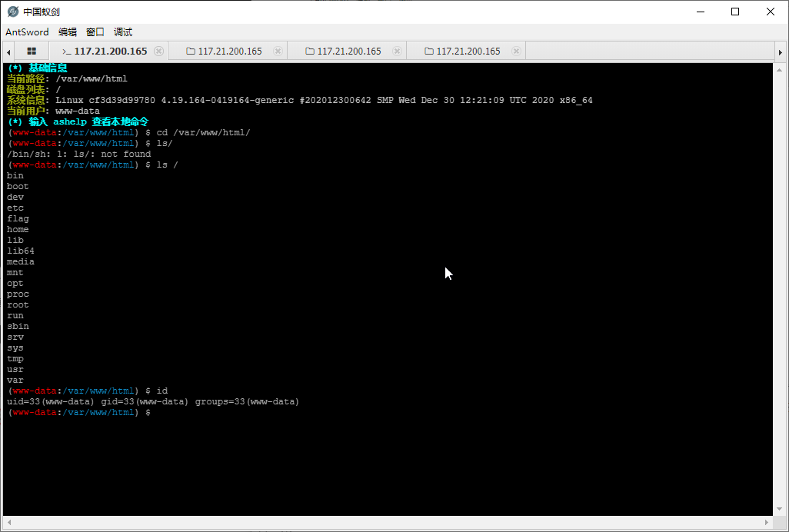Open the 调试 menu
Image resolution: width=789 pixels, height=532 pixels.
pyautogui.click(x=123, y=32)
